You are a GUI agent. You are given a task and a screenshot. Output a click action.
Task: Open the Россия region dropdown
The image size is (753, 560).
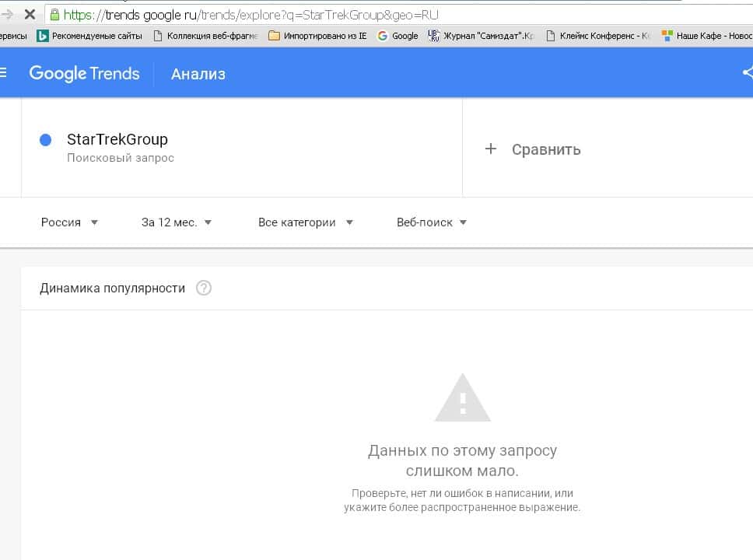click(x=69, y=222)
